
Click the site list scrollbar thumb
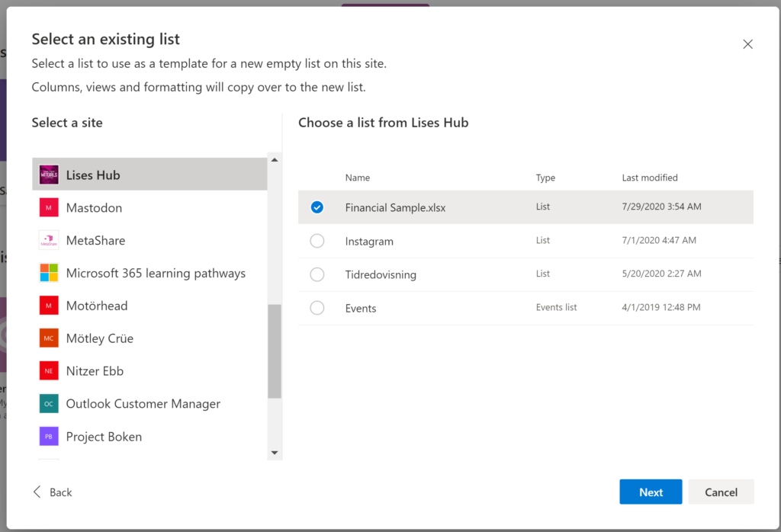coord(275,351)
